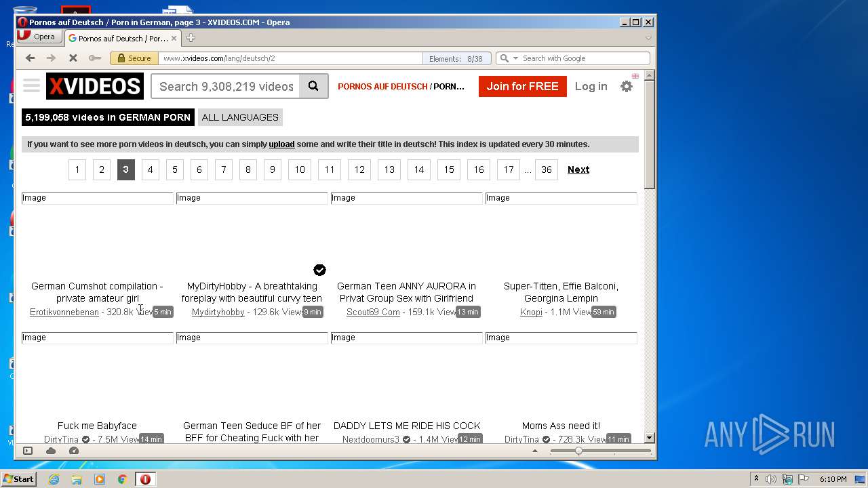868x488 pixels.
Task: Close the current tab with its X
Action: point(174,38)
